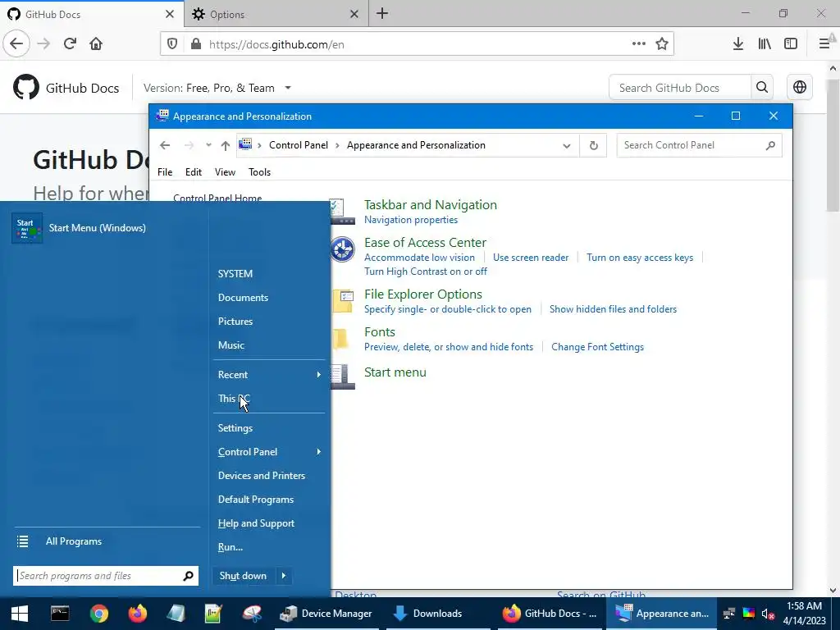Expand the Version: Free, Pro, & Team dropdown

pyautogui.click(x=288, y=88)
